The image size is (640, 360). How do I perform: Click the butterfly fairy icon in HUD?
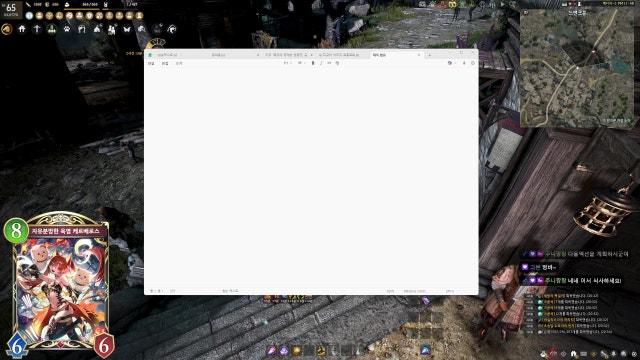coord(127,29)
